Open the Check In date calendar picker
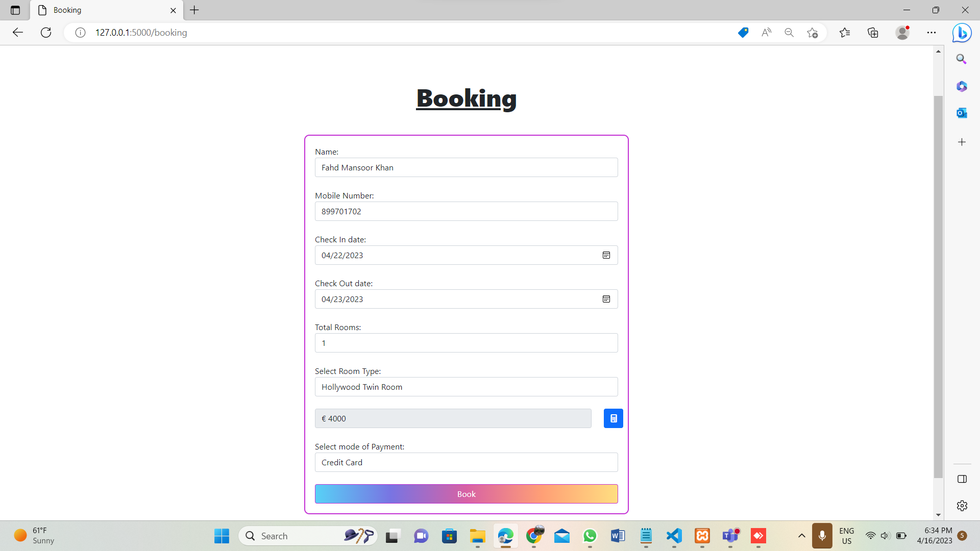Screen dimensions: 980x551 pyautogui.click(x=606, y=255)
